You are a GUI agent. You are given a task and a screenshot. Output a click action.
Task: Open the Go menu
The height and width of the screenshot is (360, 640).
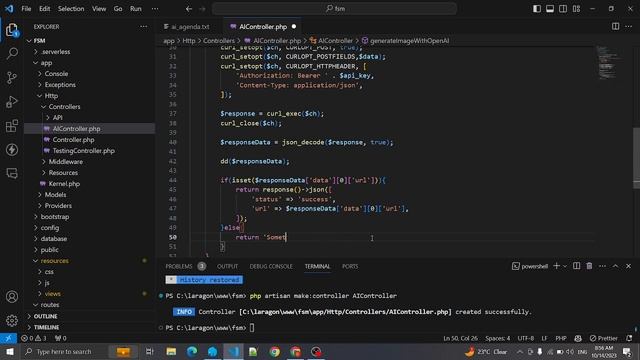coord(118,9)
